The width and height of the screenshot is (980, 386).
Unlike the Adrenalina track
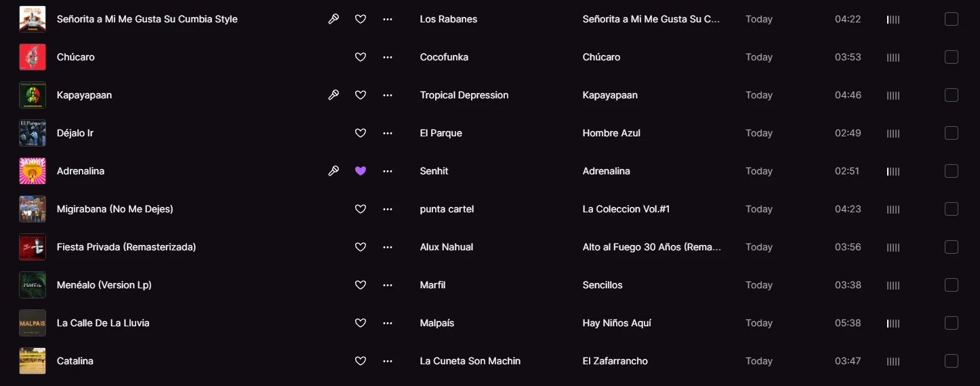click(361, 171)
